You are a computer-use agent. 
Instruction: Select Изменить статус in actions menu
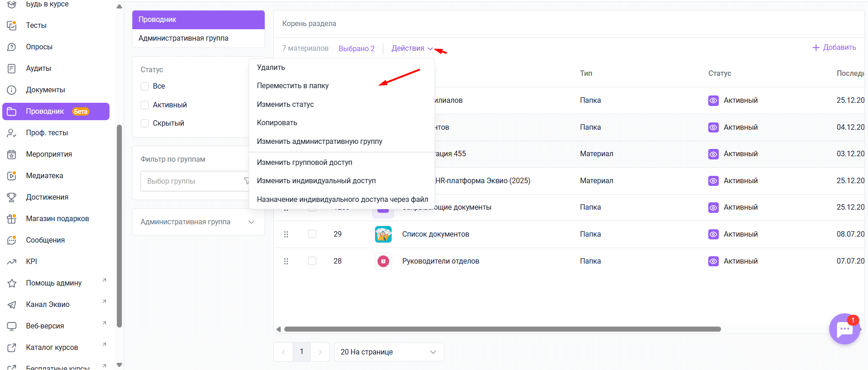pyautogui.click(x=285, y=105)
